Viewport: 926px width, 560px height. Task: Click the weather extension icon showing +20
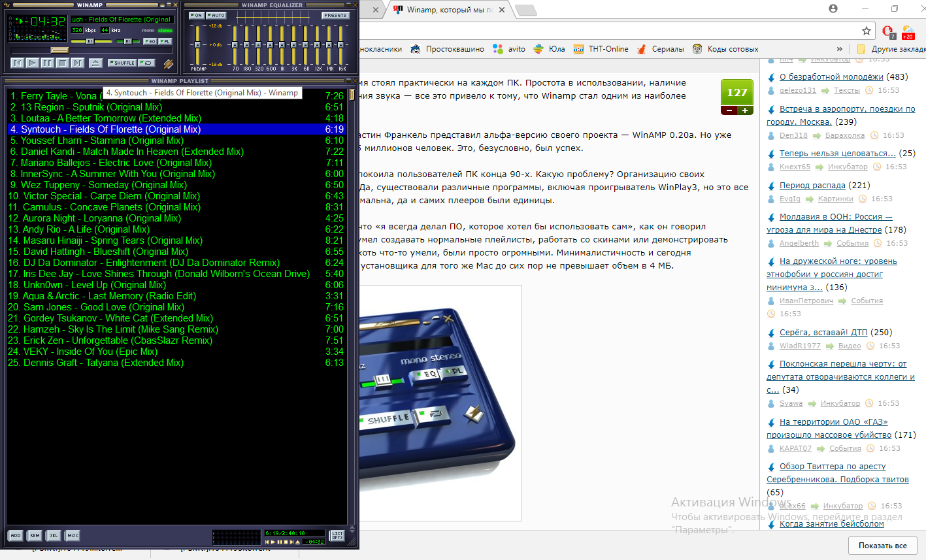(x=908, y=32)
